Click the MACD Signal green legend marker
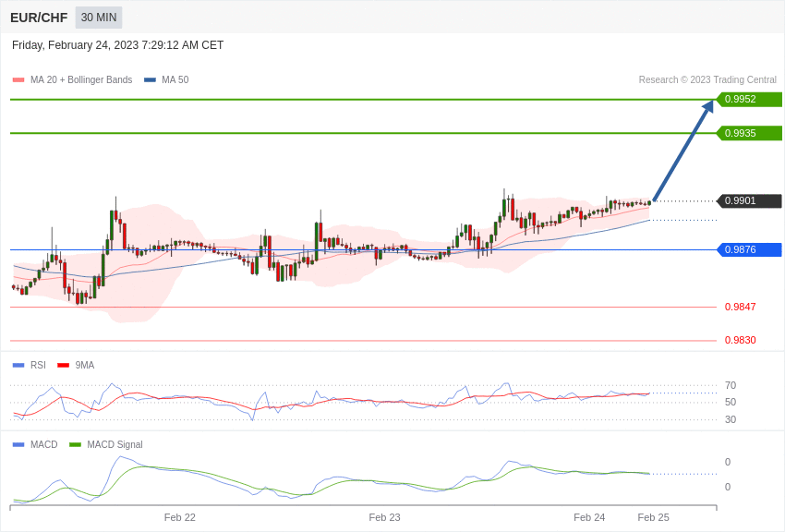The width and height of the screenshot is (785, 532). pyautogui.click(x=75, y=444)
